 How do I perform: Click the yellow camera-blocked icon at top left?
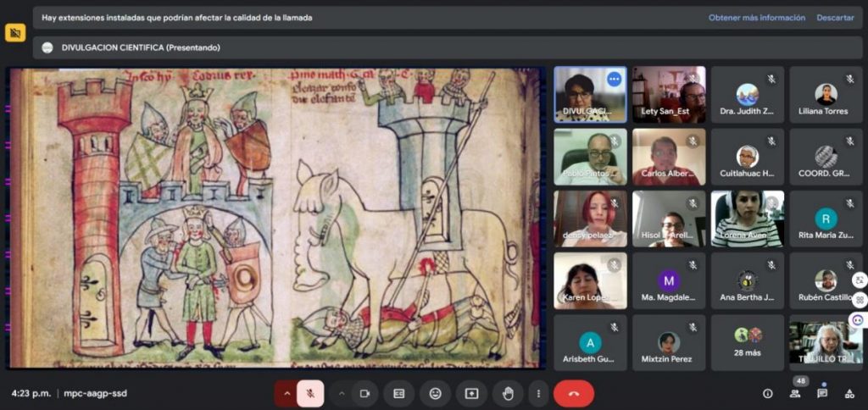click(x=15, y=33)
